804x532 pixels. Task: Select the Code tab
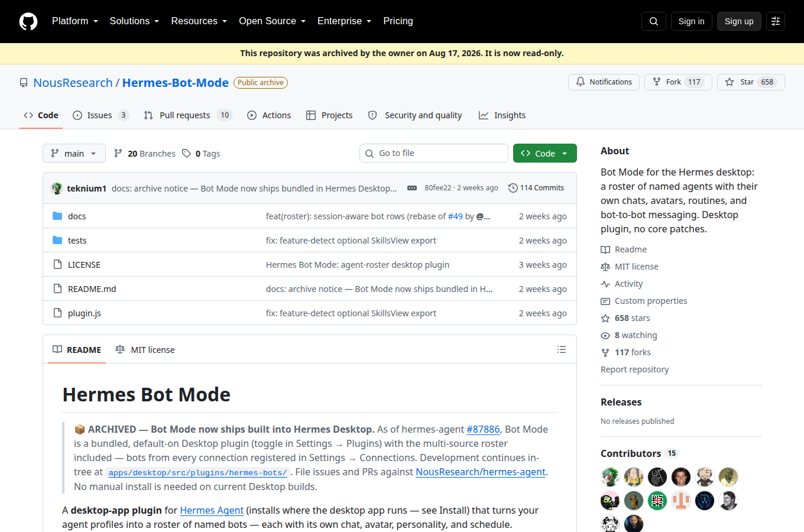41,115
